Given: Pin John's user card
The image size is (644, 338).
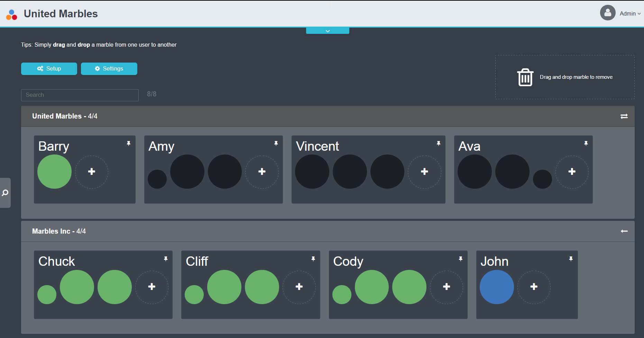Looking at the screenshot, I should [571, 259].
